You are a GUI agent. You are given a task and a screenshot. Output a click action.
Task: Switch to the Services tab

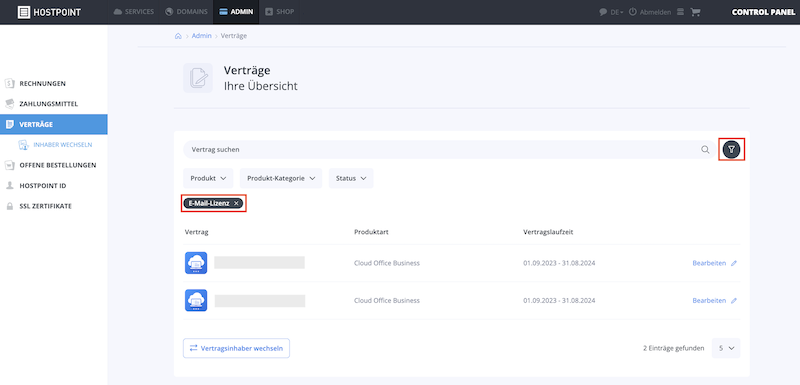(x=133, y=12)
